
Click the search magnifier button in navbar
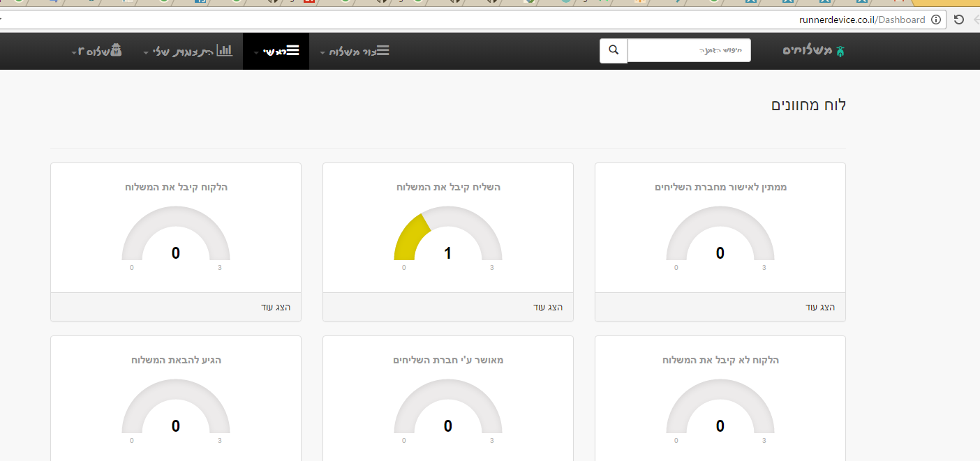[614, 50]
